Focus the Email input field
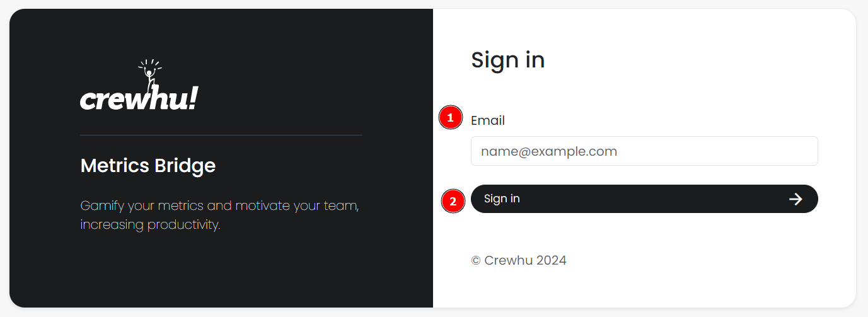Screen dimensions: 868x317 (644, 151)
